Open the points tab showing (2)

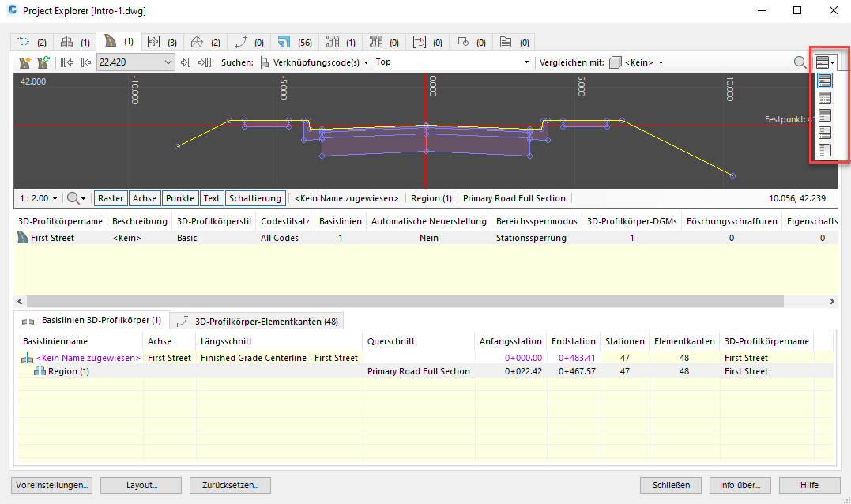32,42
